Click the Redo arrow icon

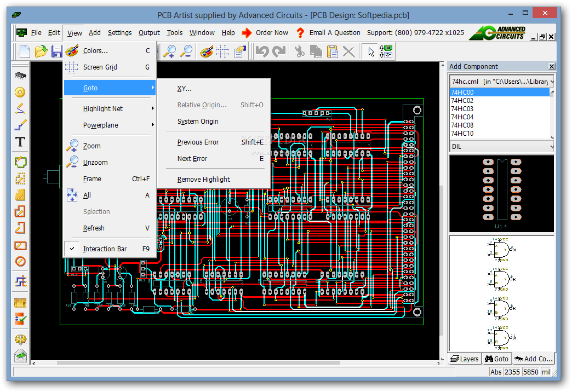pyautogui.click(x=279, y=51)
